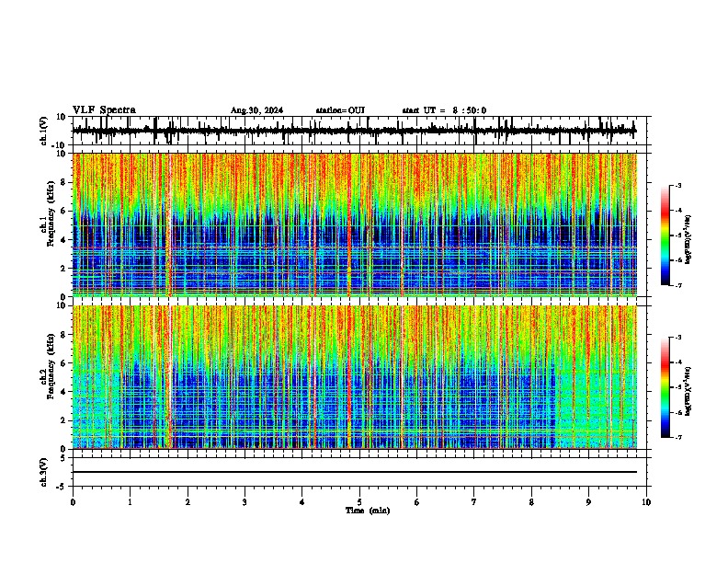Viewport: 728px width, 563px height.
Task: Click the "9" tick on the time axis
Action: click(x=588, y=502)
